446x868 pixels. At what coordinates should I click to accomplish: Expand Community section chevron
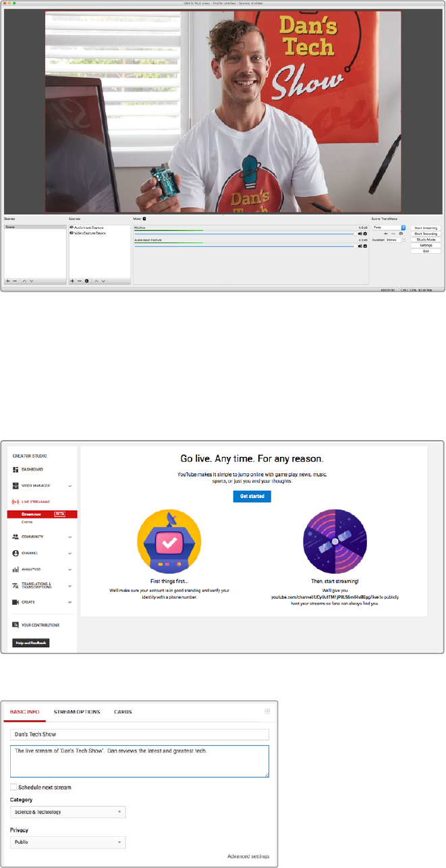pos(70,537)
